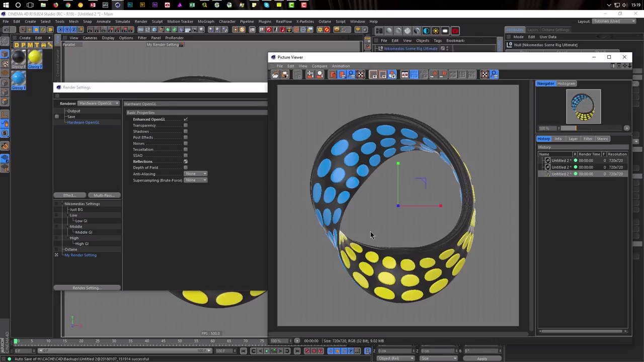
Task: Enable the Tessellation checkbox
Action: click(x=186, y=149)
